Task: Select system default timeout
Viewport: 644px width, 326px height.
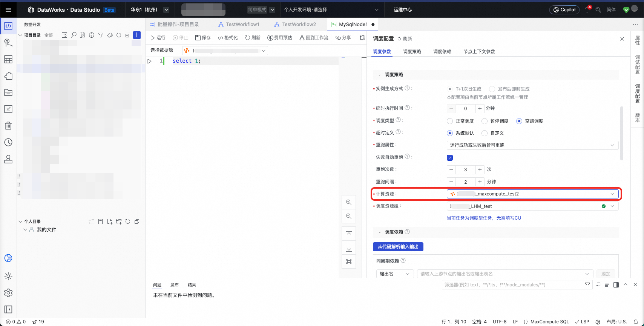Action: pos(450,133)
